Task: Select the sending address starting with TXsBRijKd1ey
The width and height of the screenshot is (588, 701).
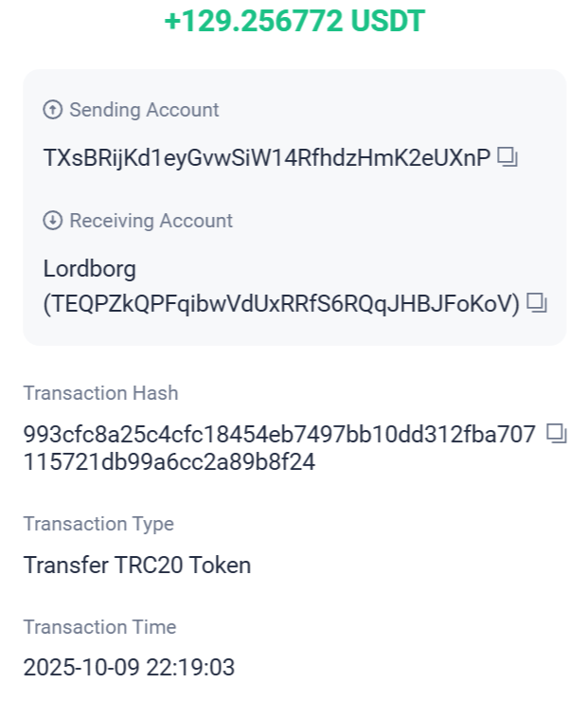Action: [267, 158]
